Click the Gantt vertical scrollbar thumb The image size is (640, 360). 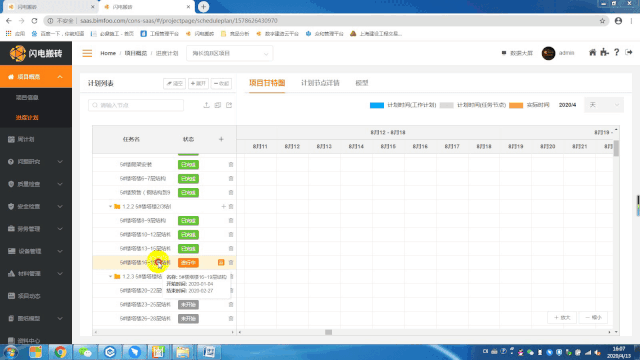[616, 148]
